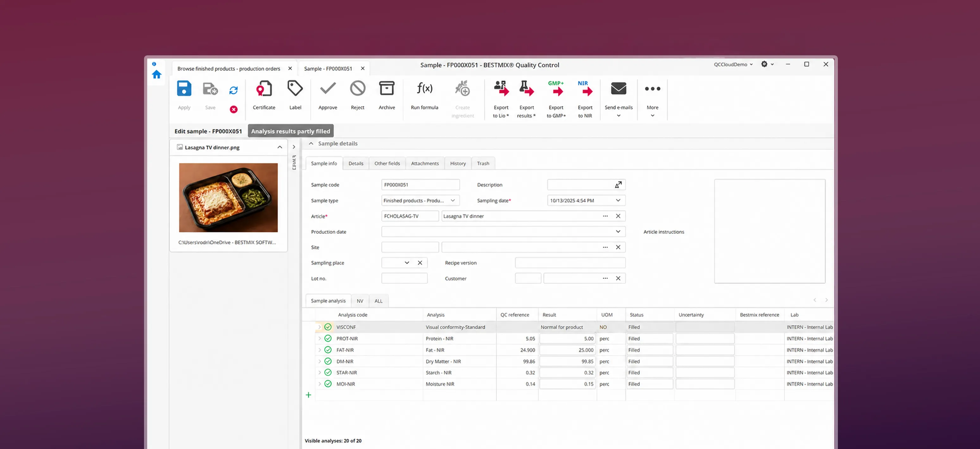This screenshot has height=449, width=980.
Task: Click the Lasagna TV dinner image thumbnail
Action: [x=228, y=198]
